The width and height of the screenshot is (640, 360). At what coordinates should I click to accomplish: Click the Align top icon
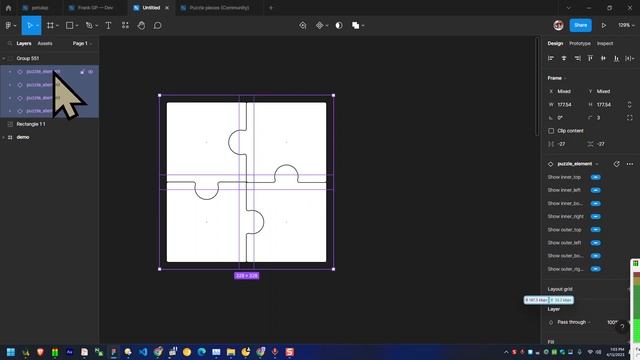point(590,58)
